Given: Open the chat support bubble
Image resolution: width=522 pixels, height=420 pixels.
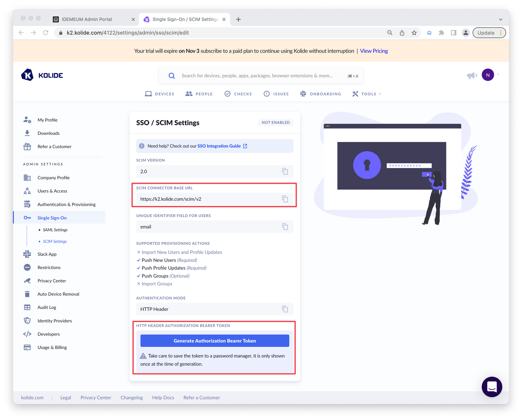Looking at the screenshot, I should click(x=492, y=387).
